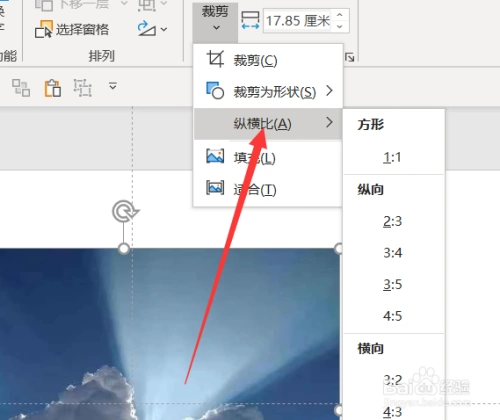500x420 pixels.
Task: Click the sky picture on the slide
Action: point(170,334)
